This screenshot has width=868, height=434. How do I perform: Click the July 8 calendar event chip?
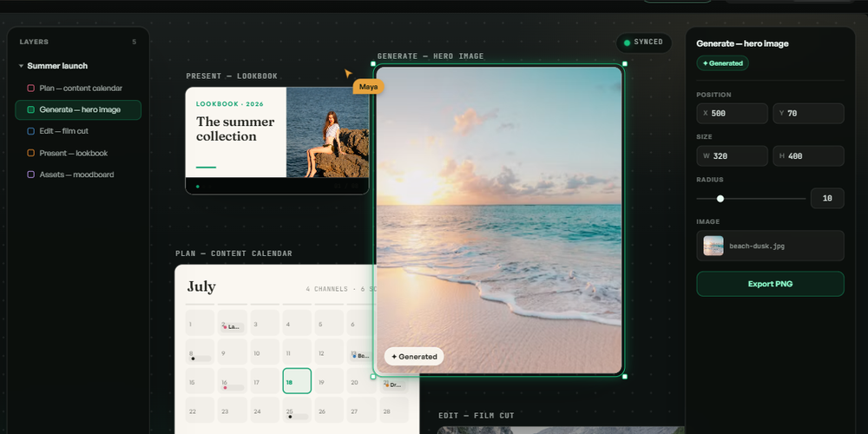click(x=200, y=358)
